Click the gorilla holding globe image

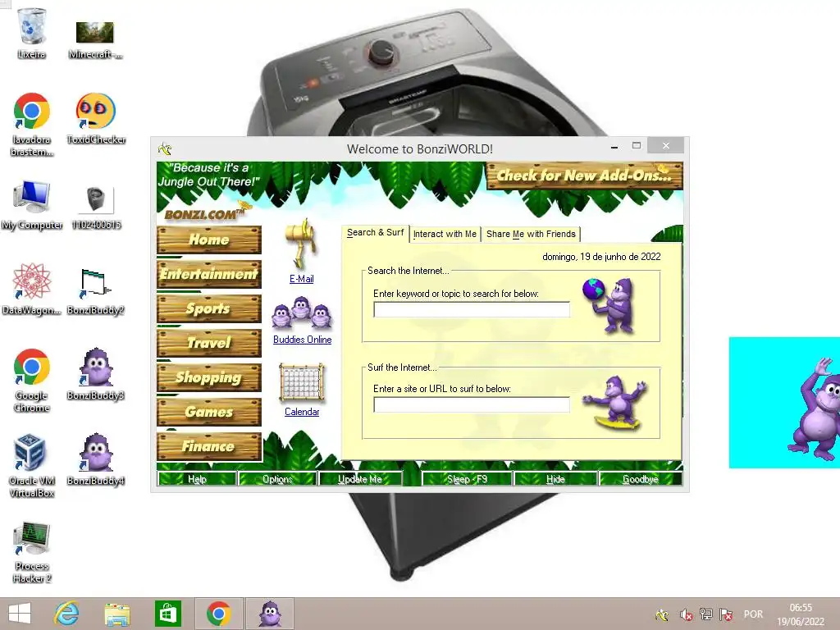(x=609, y=305)
